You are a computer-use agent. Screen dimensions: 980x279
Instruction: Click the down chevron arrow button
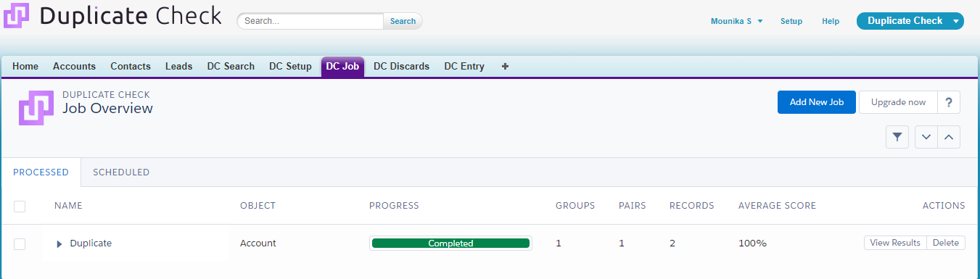click(926, 137)
